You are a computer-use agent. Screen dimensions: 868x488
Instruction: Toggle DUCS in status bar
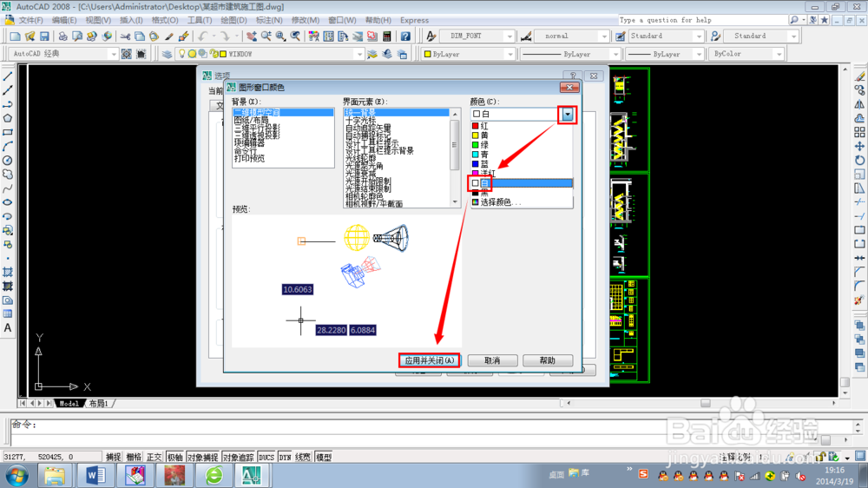266,457
